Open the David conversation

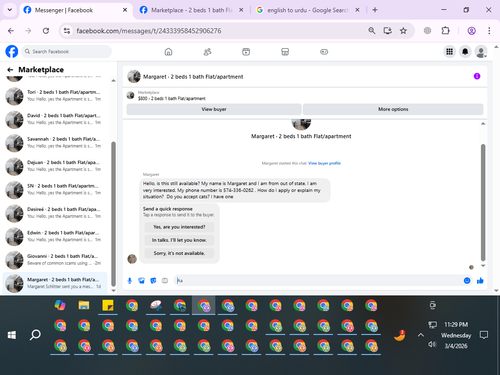55,119
